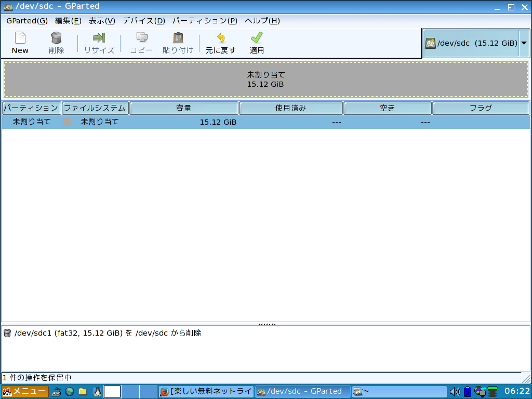Sort by the 容量 column header
Screen dimensions: 532x399
pos(184,108)
